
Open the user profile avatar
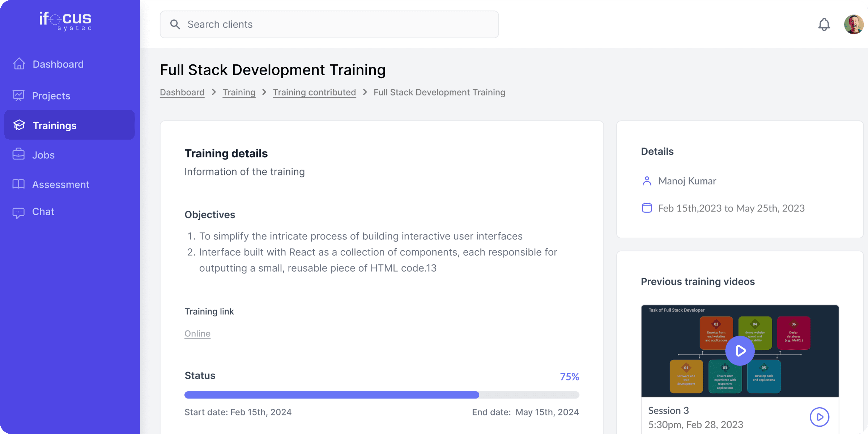(x=854, y=24)
